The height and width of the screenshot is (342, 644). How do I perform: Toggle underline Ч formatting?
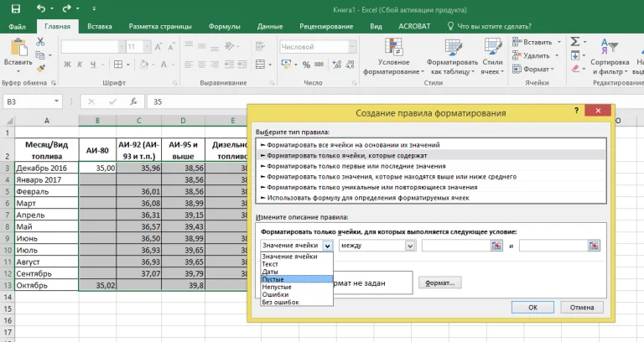click(x=93, y=65)
